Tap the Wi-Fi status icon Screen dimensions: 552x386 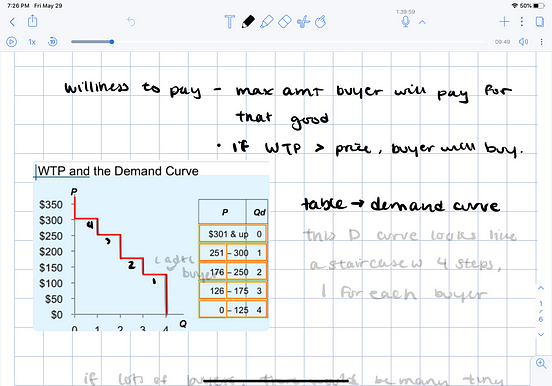515,6
